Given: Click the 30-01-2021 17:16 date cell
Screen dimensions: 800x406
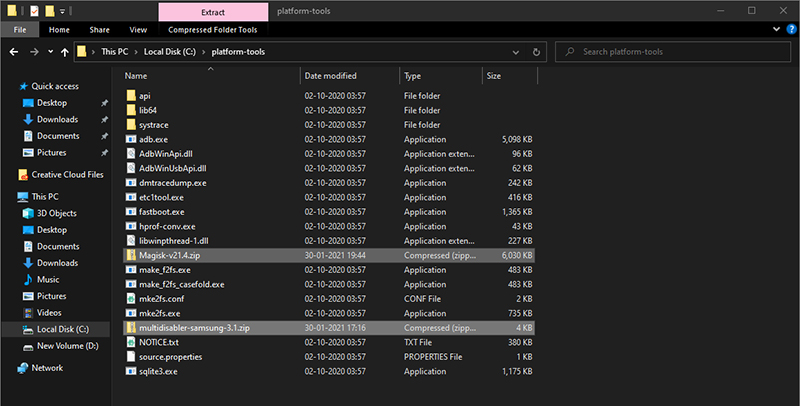Looking at the screenshot, I should click(x=335, y=328).
